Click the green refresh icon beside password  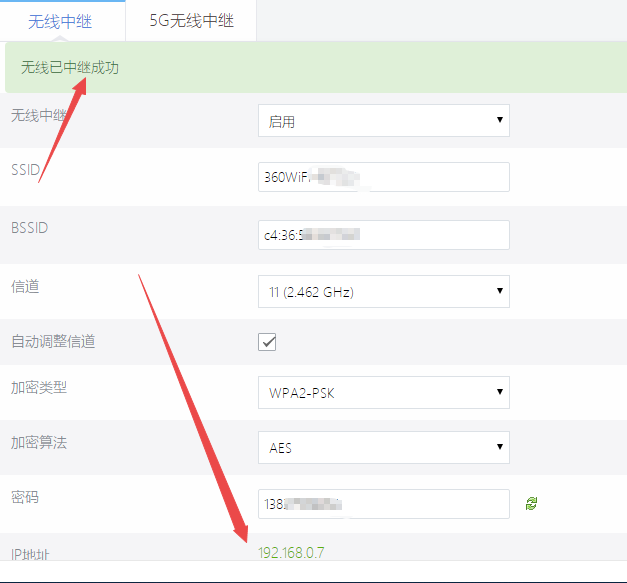click(532, 504)
